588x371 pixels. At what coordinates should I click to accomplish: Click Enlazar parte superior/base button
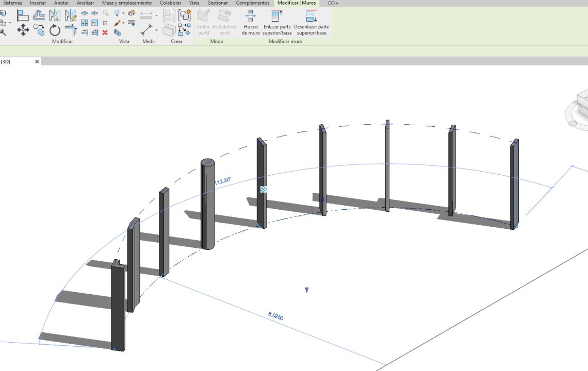(x=277, y=23)
